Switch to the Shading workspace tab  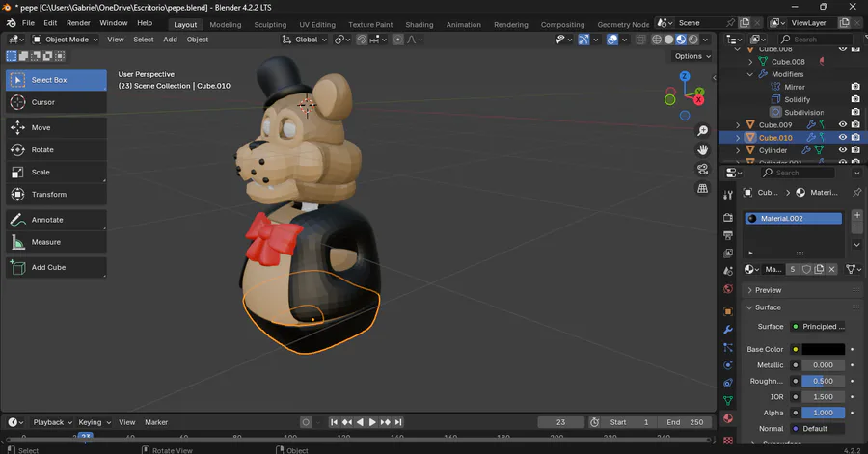[420, 25]
